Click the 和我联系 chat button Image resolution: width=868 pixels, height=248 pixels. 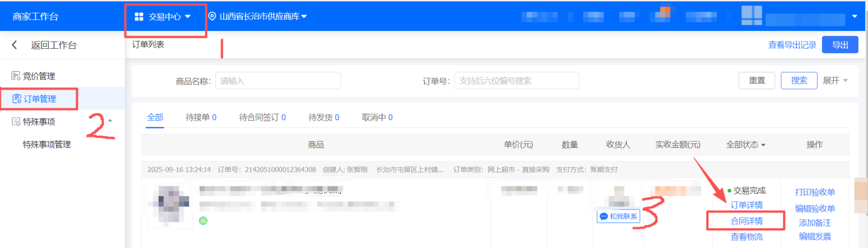coord(618,217)
